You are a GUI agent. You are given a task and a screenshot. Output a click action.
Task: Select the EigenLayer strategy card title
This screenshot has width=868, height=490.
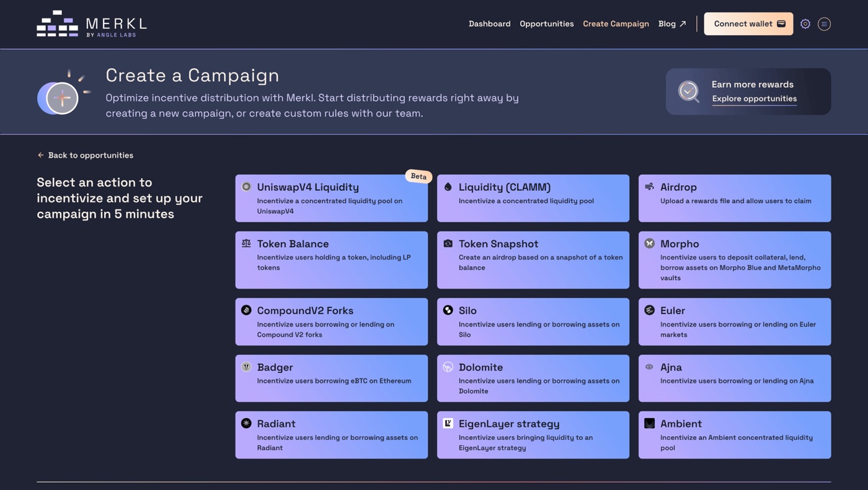[509, 423]
